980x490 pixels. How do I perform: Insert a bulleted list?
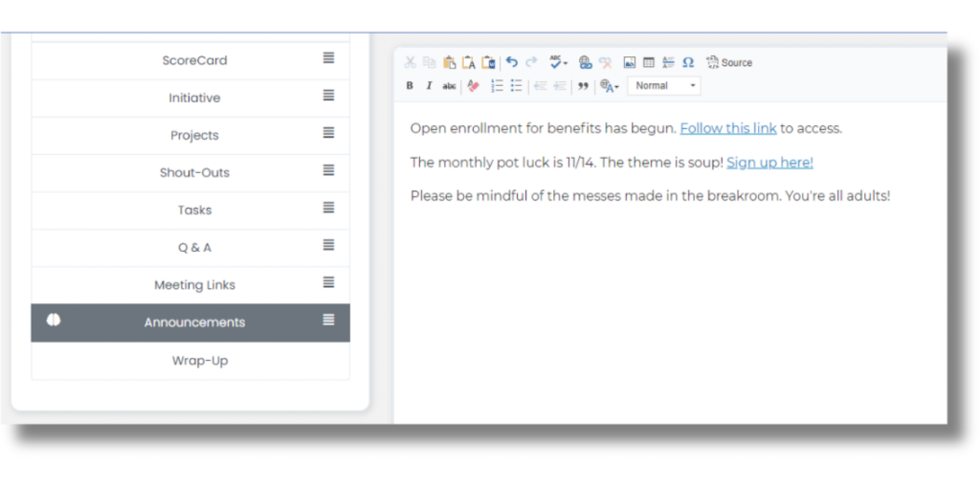coord(516,86)
